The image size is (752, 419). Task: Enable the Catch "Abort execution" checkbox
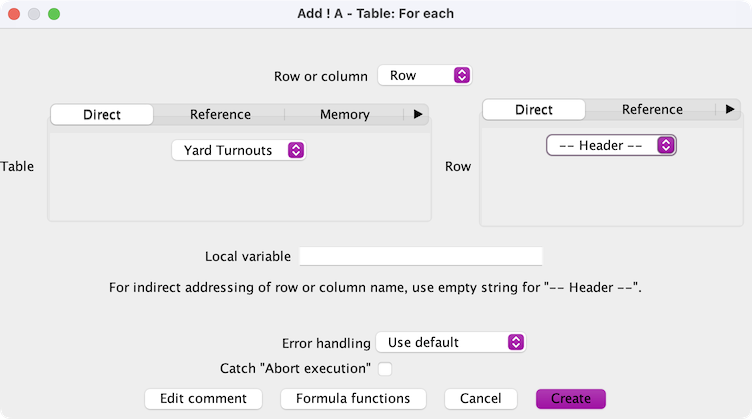click(385, 369)
